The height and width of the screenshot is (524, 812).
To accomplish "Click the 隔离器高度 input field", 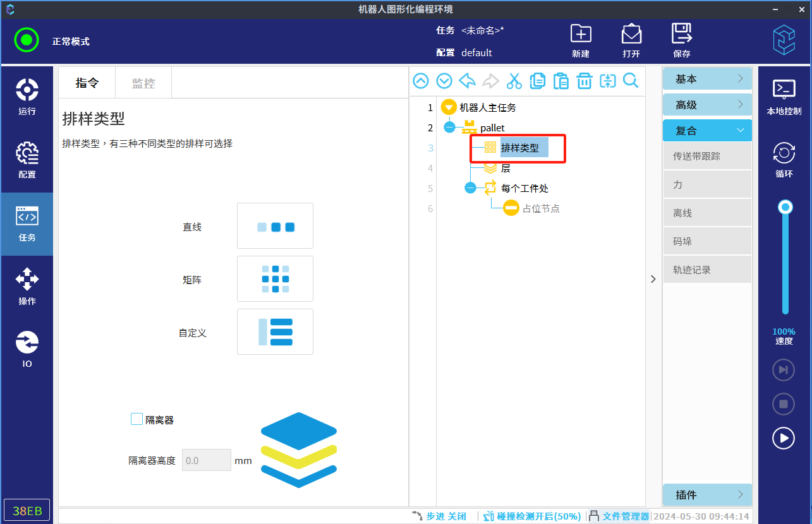I will [207, 460].
